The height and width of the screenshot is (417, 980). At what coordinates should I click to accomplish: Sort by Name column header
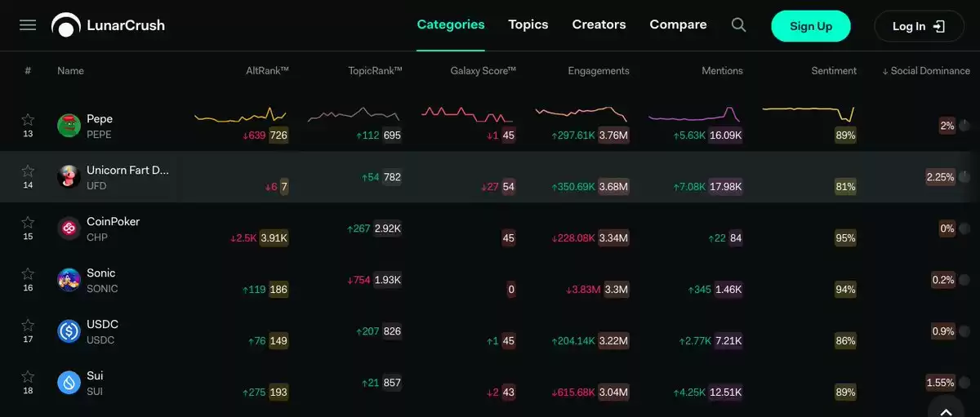pos(70,71)
